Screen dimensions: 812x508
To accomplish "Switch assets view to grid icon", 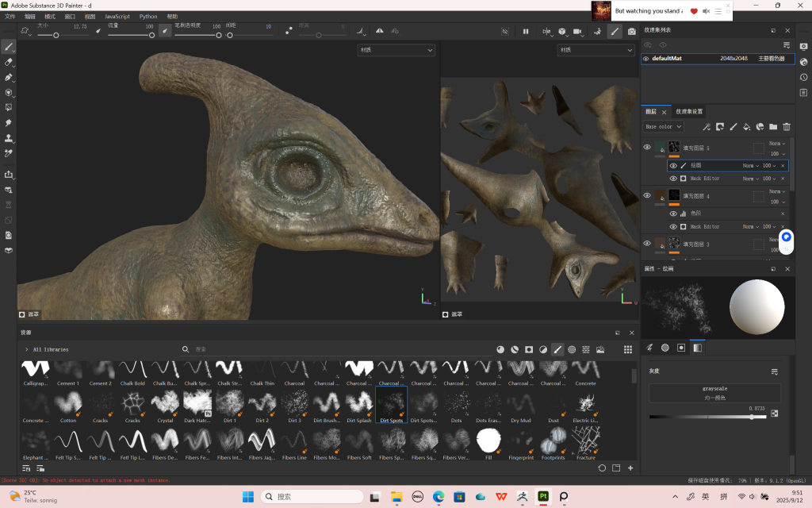I will pyautogui.click(x=628, y=349).
